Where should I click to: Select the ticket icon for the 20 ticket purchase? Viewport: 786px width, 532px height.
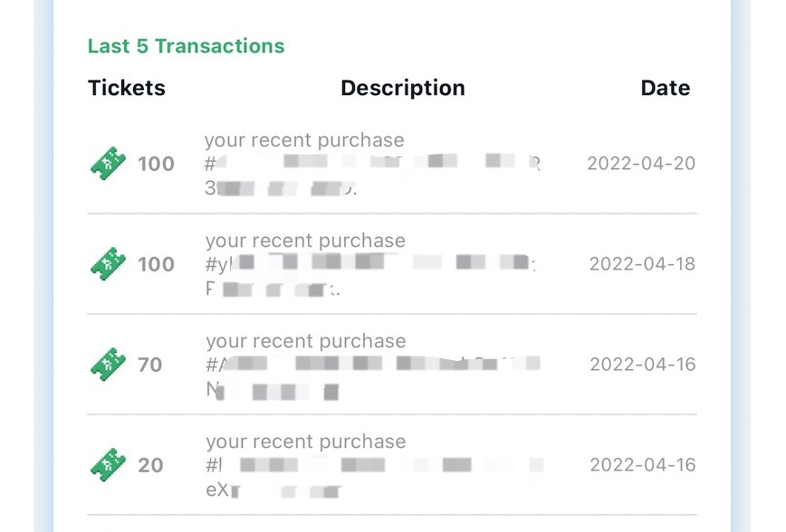point(109,465)
